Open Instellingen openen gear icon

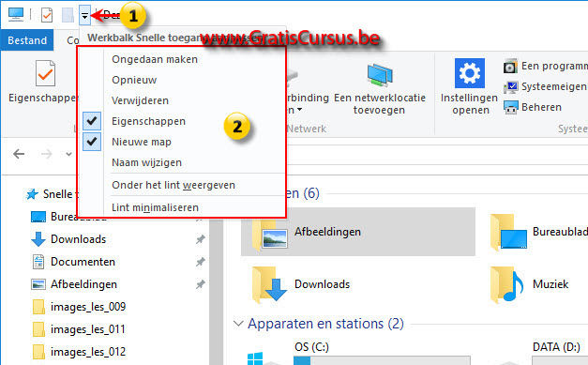[x=470, y=73]
